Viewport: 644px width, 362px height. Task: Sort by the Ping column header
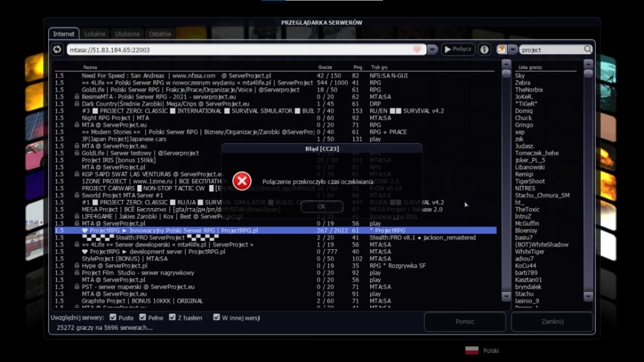point(357,67)
